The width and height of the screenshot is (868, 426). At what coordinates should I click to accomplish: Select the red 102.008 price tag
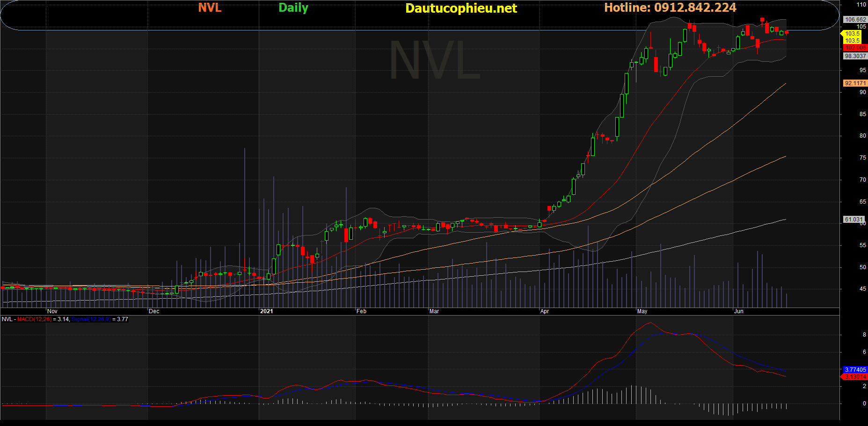coord(855,48)
